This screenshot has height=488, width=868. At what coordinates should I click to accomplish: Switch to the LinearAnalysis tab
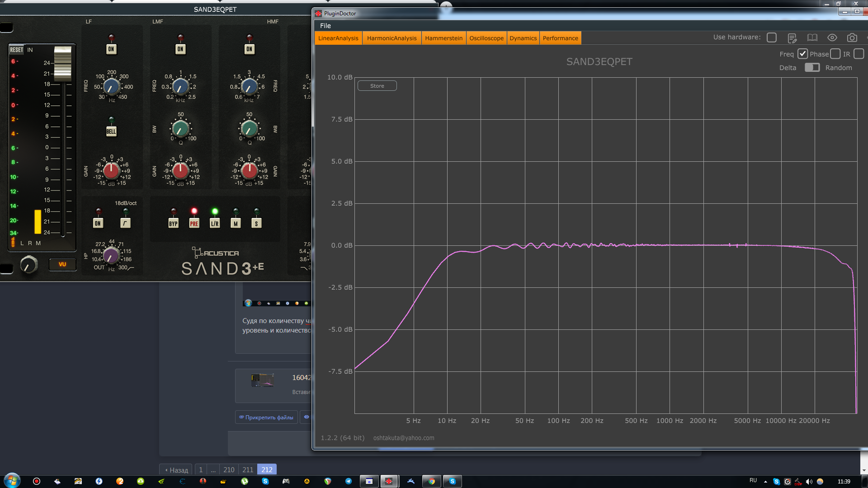point(338,38)
